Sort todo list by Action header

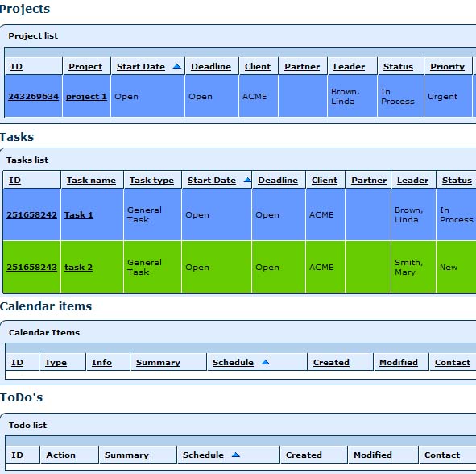pos(60,455)
